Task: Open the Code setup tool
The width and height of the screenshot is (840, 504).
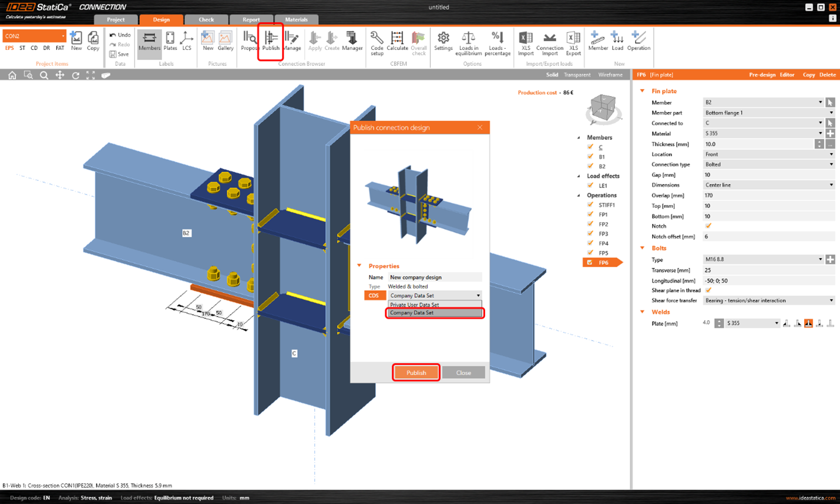Action: pyautogui.click(x=377, y=42)
